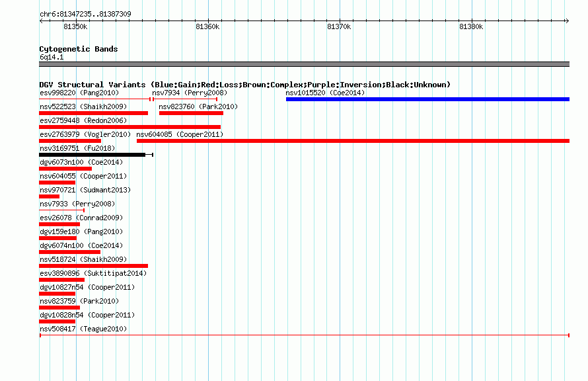The height and width of the screenshot is (381, 588).
Task: Click the short red bar for nsv970721
Action: [x=49, y=196]
